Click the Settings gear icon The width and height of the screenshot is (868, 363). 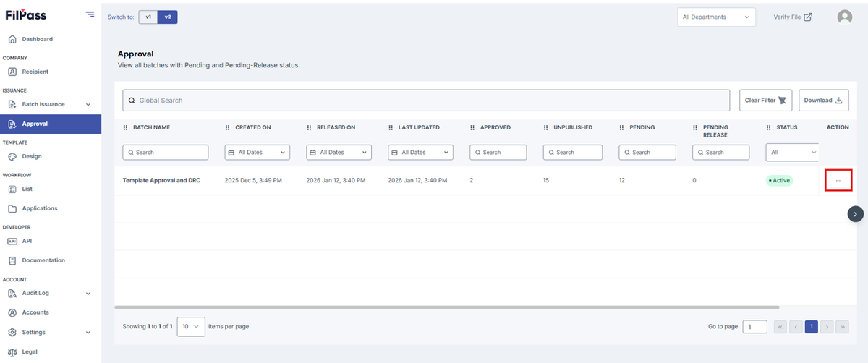[x=12, y=332]
